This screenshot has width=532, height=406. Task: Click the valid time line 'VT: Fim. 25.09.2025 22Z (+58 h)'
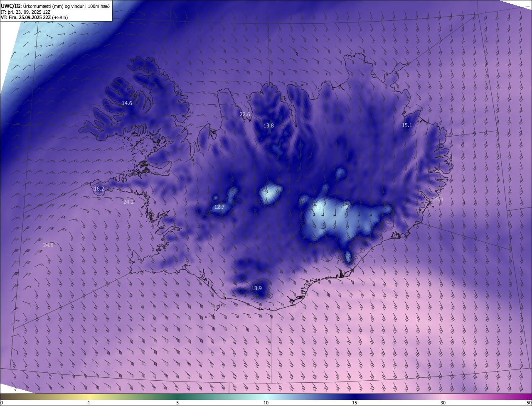pyautogui.click(x=34, y=18)
